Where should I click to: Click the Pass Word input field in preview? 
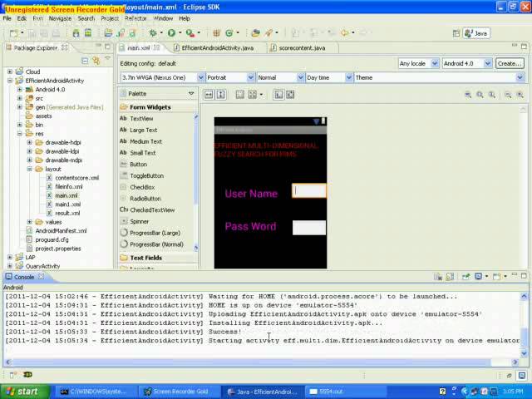point(309,228)
